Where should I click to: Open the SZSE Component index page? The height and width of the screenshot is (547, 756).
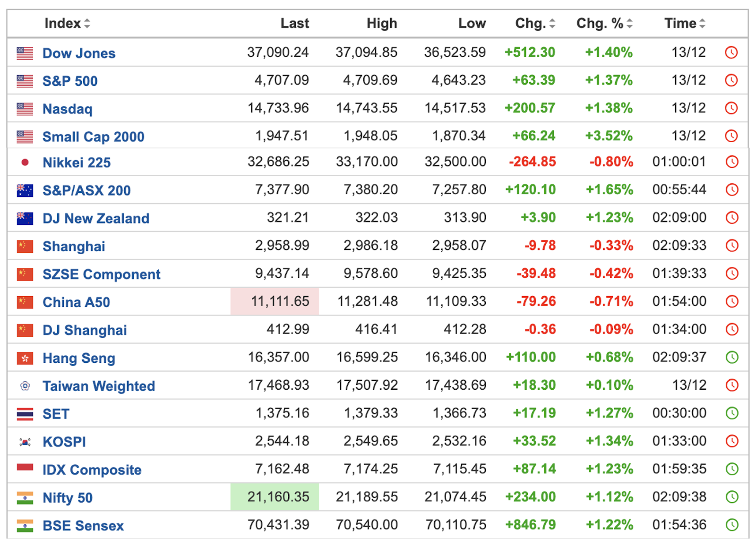pos(101,274)
